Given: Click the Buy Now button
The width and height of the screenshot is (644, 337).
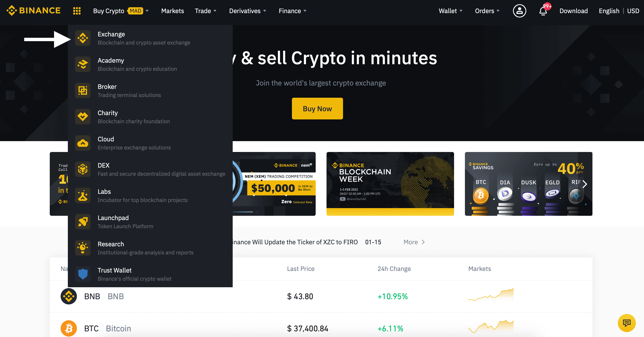Looking at the screenshot, I should click(x=317, y=109).
